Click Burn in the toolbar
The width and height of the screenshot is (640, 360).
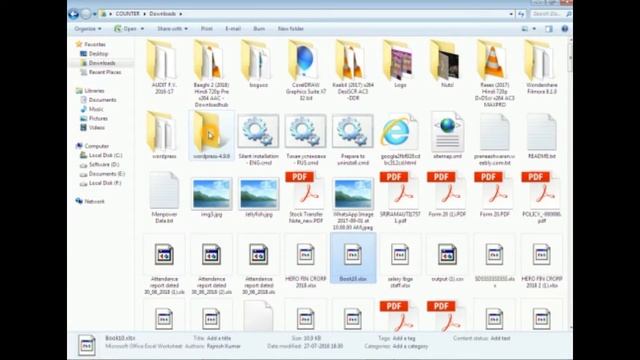tap(259, 29)
